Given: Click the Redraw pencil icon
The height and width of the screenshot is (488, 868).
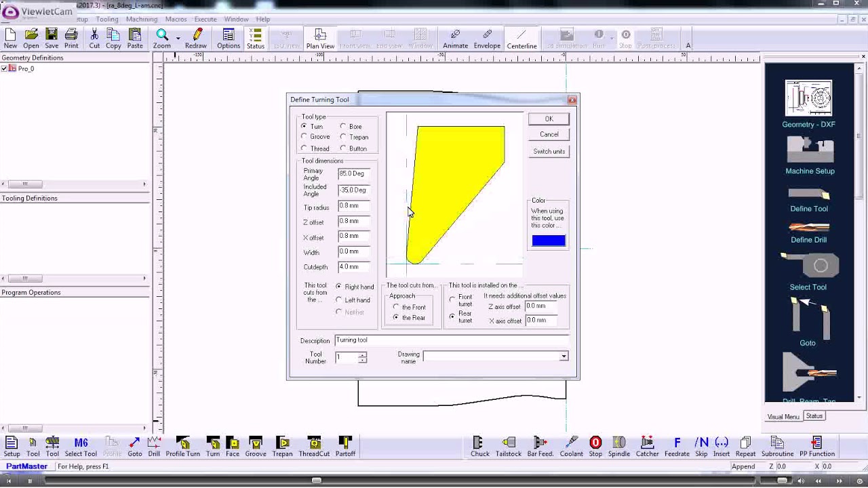Looking at the screenshot, I should tap(196, 39).
